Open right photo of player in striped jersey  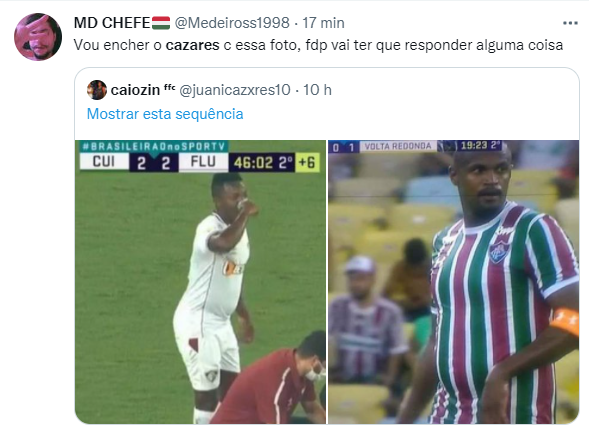[453, 282]
